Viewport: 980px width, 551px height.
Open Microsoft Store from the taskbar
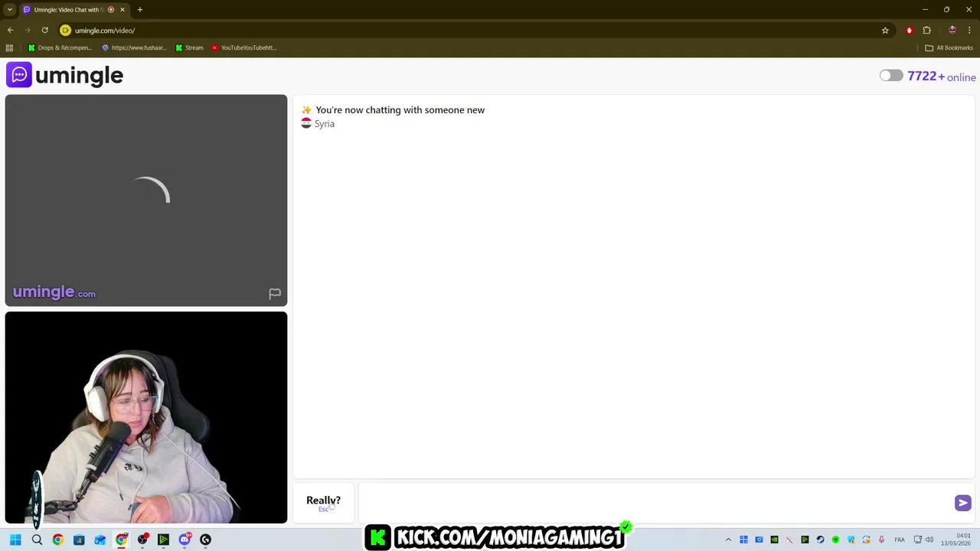79,540
